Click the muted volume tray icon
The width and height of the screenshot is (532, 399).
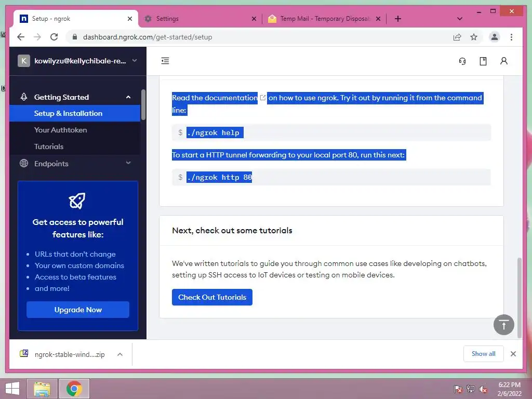[483, 389]
